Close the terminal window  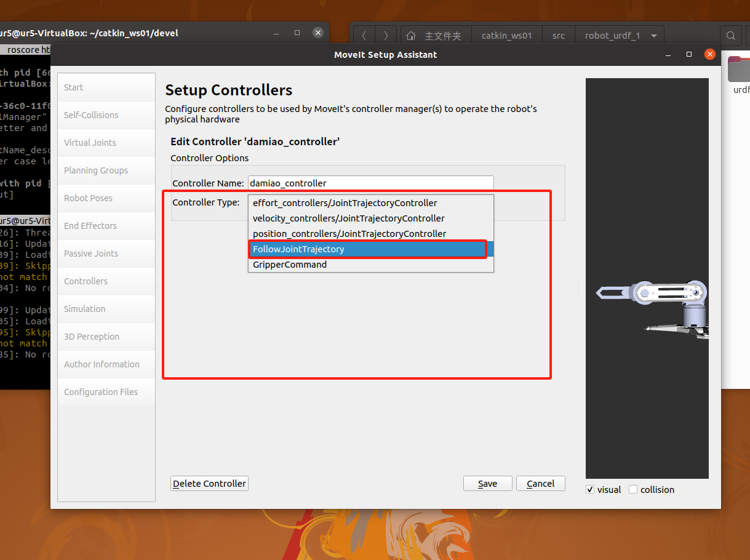tap(318, 33)
